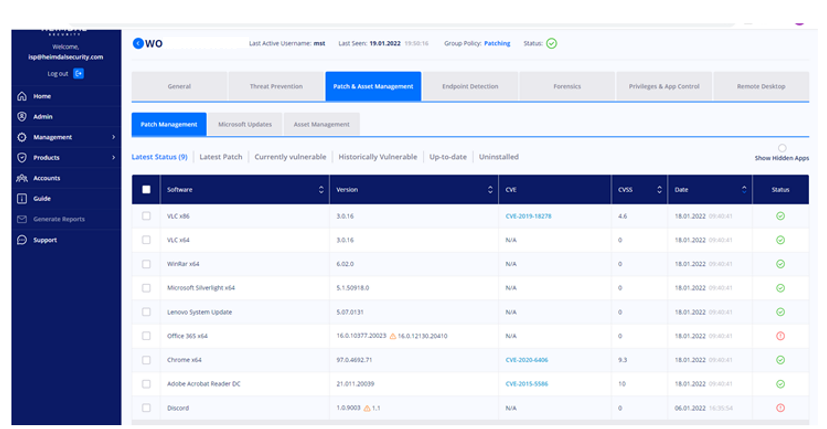Click warning triangle in Discord version
This screenshot has height=429, width=827.
367,408
